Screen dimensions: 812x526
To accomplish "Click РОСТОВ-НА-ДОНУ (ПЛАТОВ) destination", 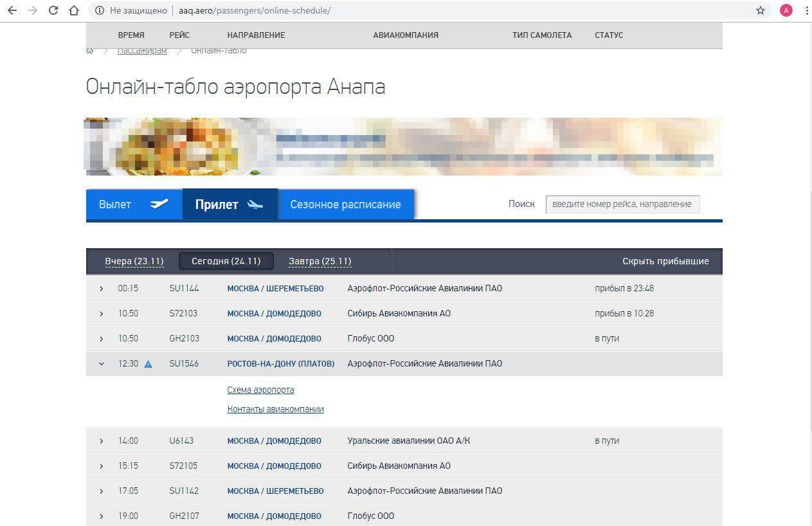I will [281, 364].
